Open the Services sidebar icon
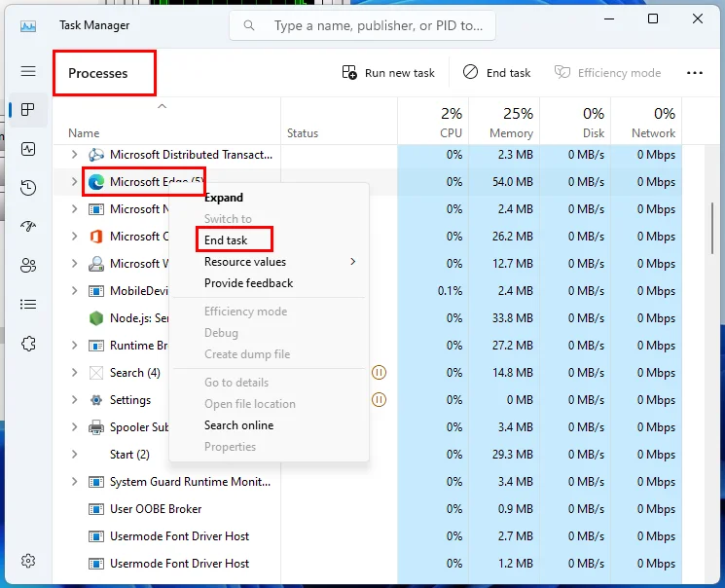 point(28,344)
